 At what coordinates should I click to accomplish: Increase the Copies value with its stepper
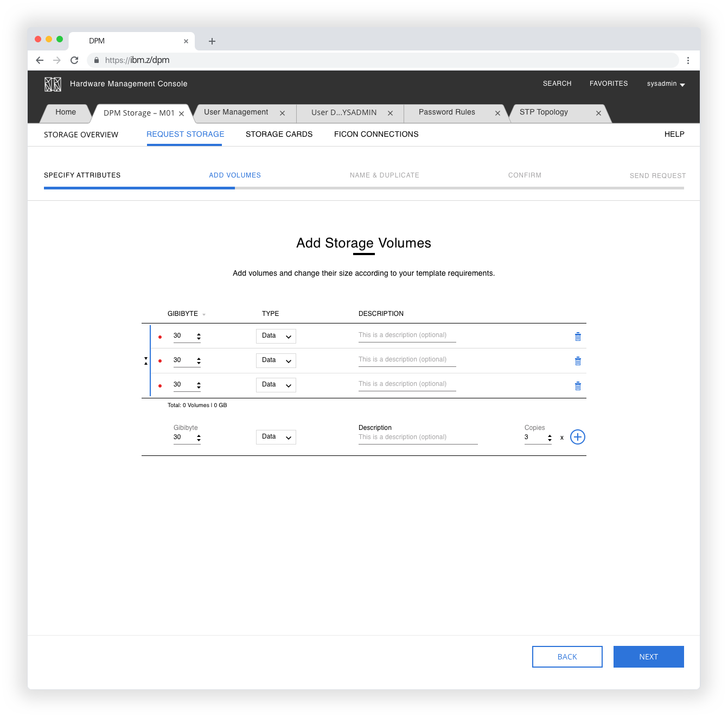click(x=550, y=435)
